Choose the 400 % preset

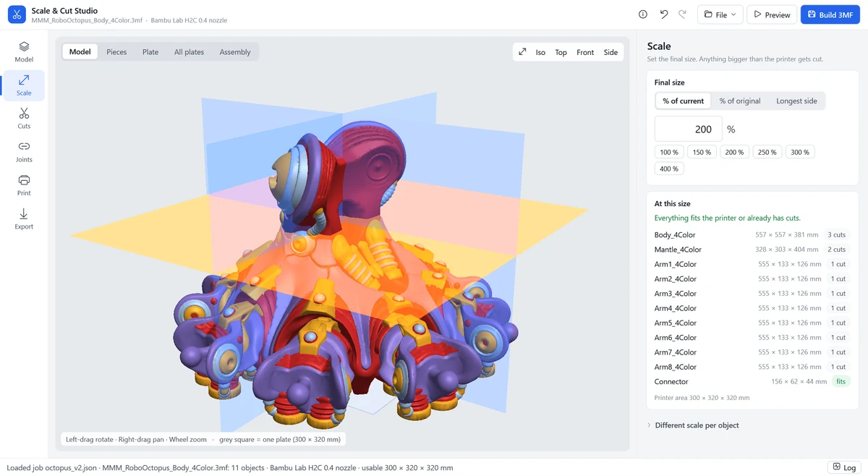point(669,169)
